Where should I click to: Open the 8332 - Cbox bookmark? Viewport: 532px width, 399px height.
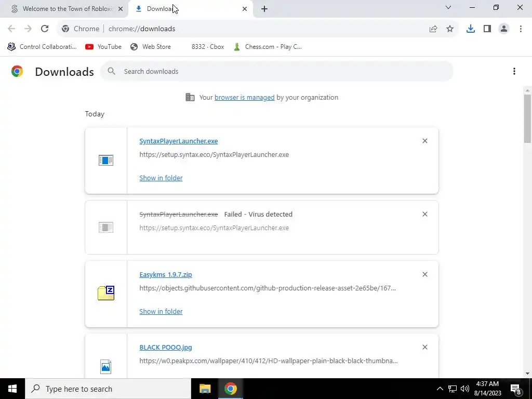pyautogui.click(x=208, y=47)
